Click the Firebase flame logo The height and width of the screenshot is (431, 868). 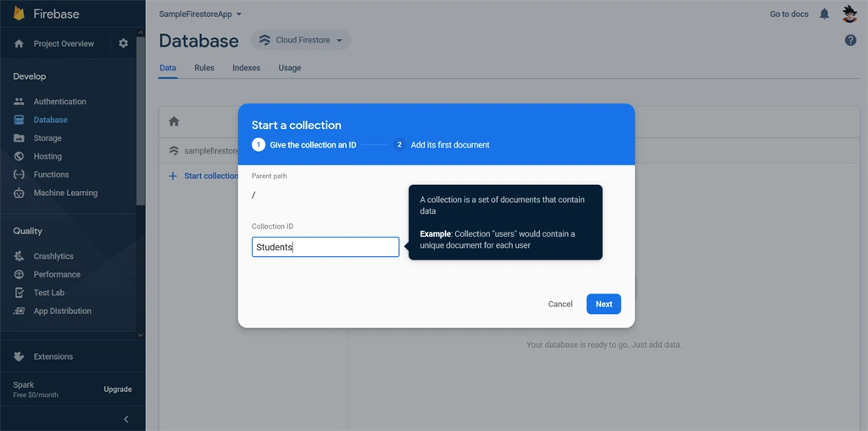19,14
